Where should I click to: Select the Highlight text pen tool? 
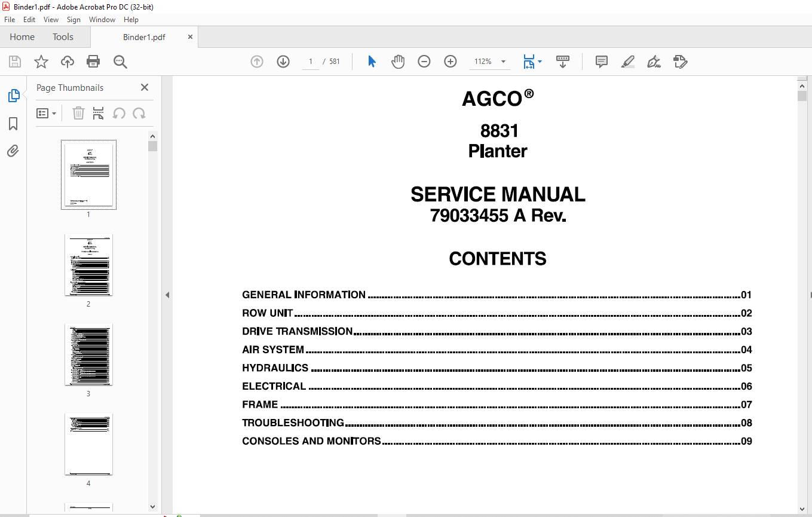click(x=627, y=62)
